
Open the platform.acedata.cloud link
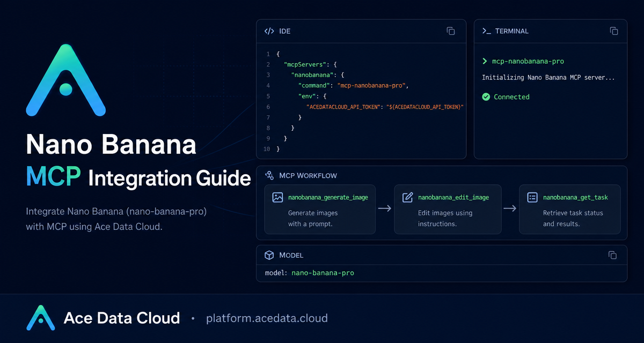(267, 318)
